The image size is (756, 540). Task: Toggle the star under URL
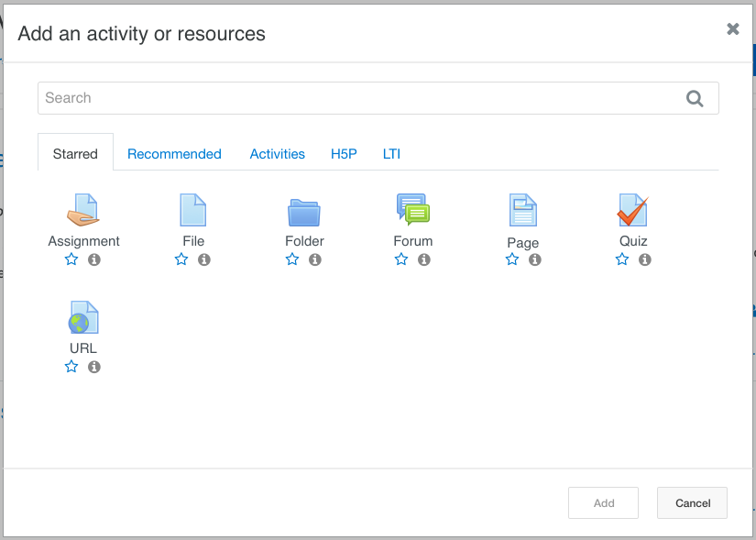[x=71, y=367]
